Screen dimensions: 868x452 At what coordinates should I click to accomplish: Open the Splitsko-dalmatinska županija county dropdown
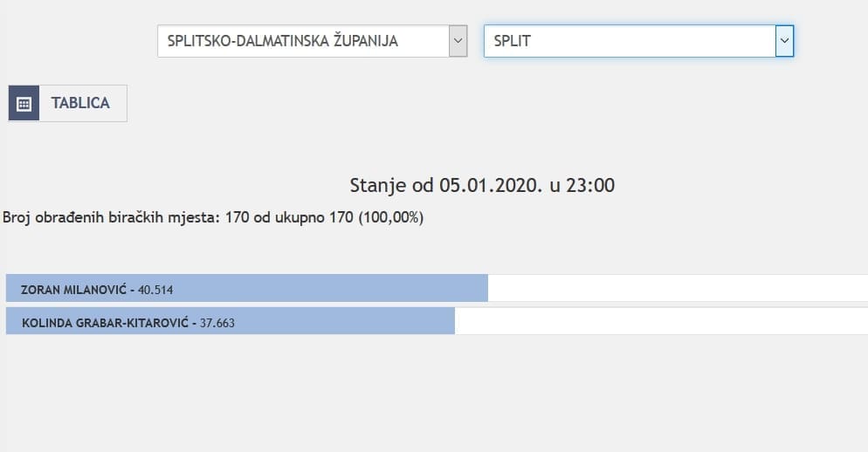point(301,41)
